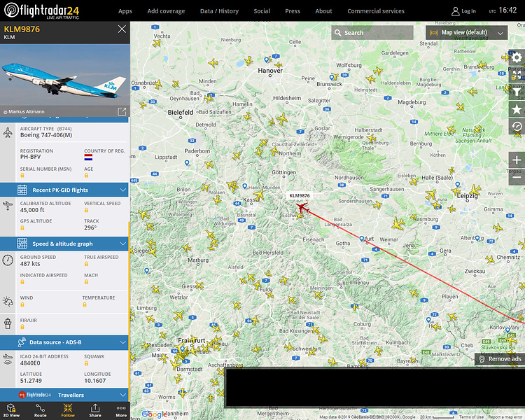This screenshot has width=525, height=420.
Task: Click the locked Serial Number padlock
Action: [x=22, y=176]
